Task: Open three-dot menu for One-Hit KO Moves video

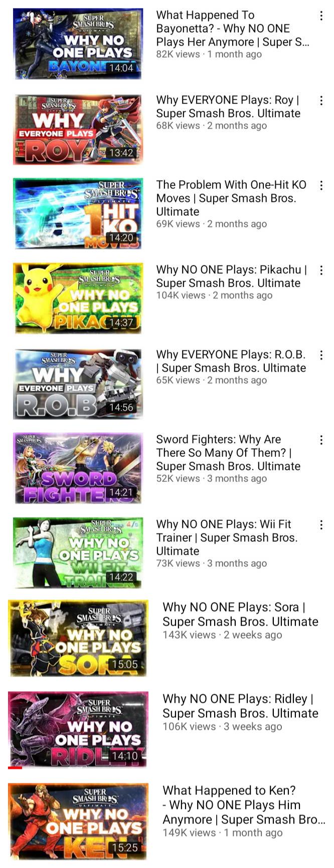Action: click(321, 186)
